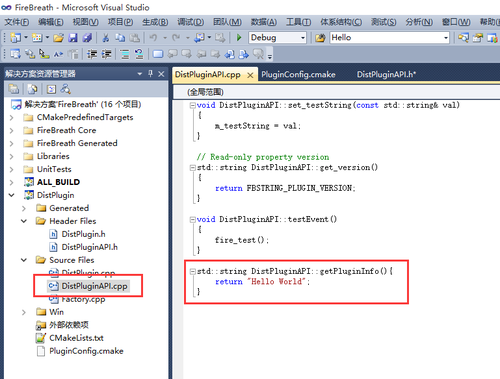Click the Display Word Completion icon
This screenshot has width=500, height=379.
(58, 54)
